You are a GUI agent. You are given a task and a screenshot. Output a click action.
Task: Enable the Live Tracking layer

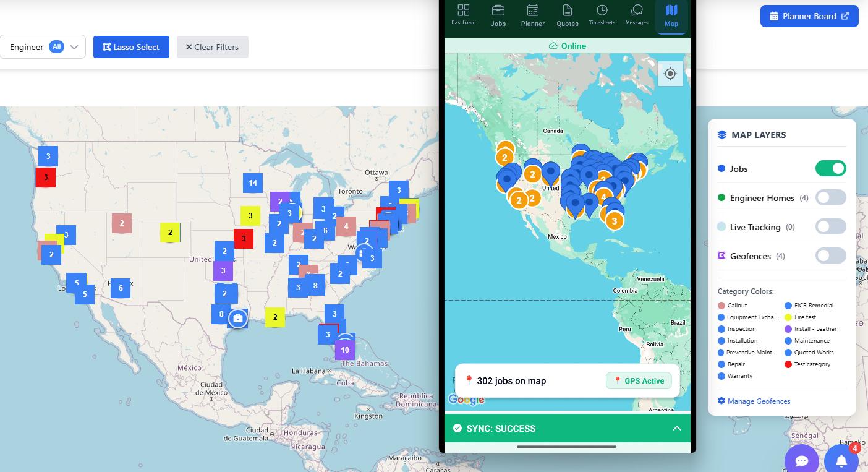coord(830,226)
